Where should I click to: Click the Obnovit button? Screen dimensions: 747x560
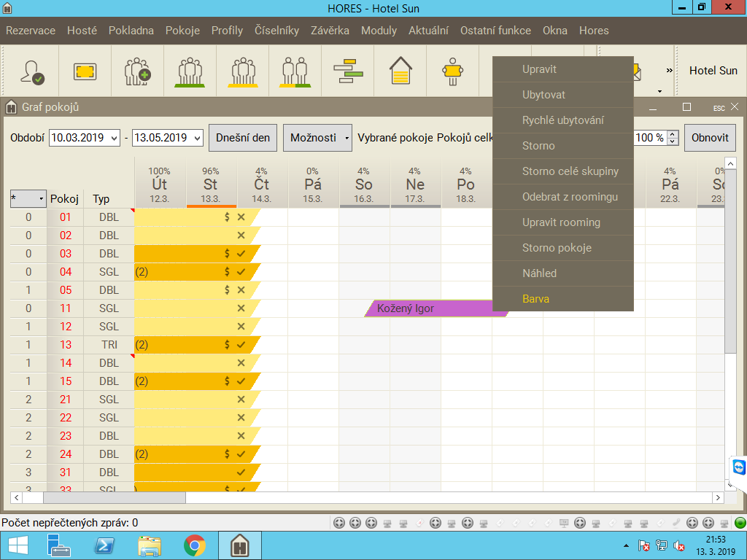click(x=710, y=138)
